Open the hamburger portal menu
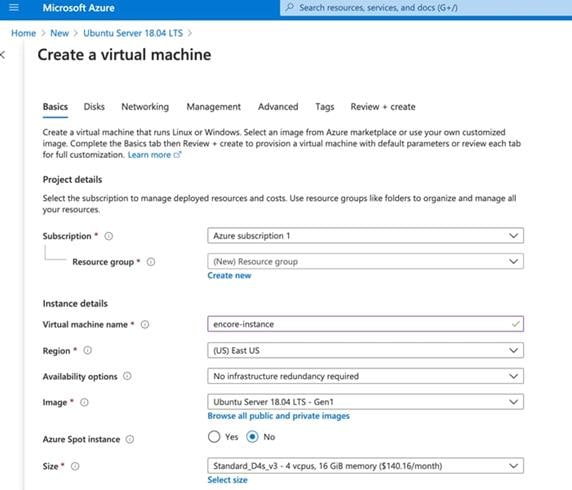Image resolution: width=572 pixels, height=490 pixels. (x=14, y=7)
